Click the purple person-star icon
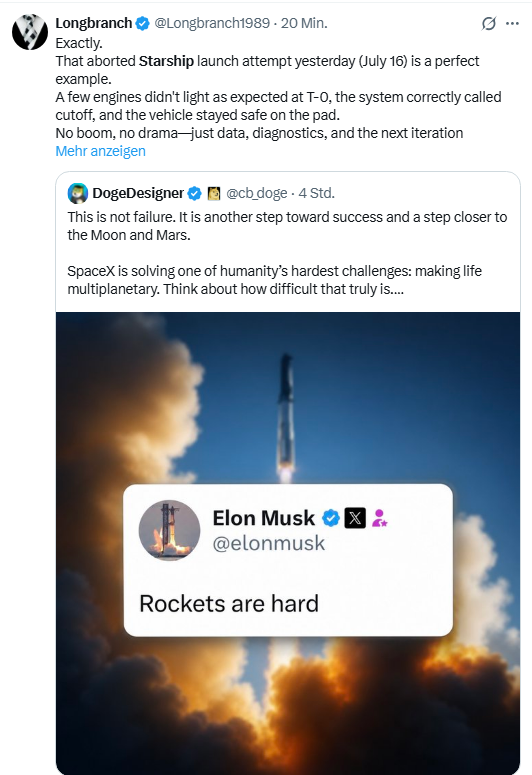This screenshot has height=775, width=532. (x=380, y=518)
